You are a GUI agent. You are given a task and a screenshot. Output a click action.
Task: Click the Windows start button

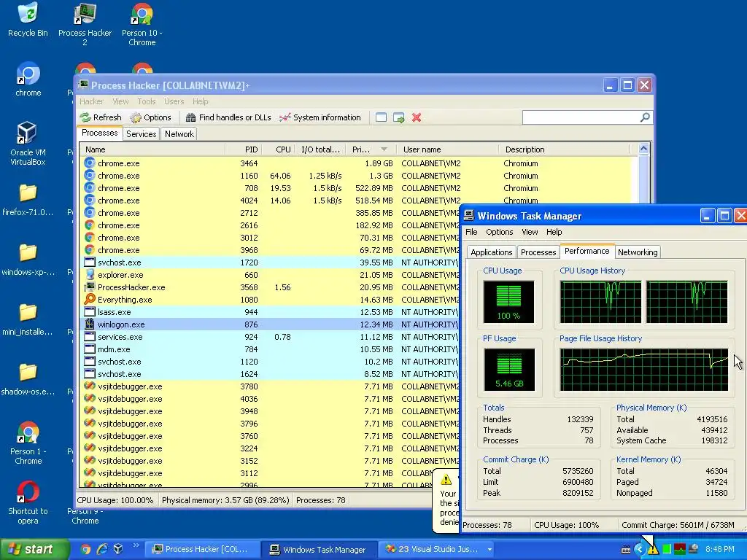34,549
